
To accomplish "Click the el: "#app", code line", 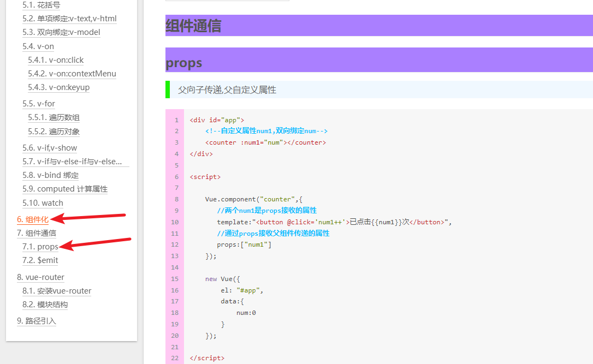I will tap(242, 290).
